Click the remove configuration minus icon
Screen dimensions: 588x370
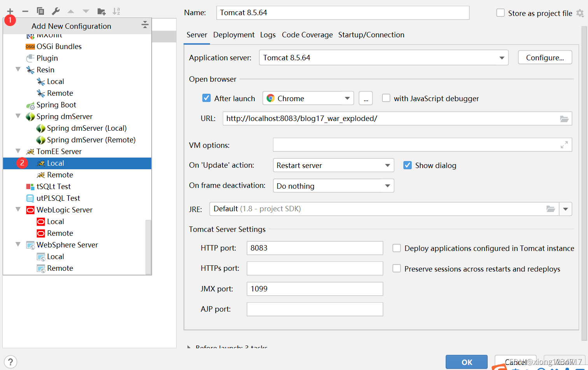[x=25, y=11]
